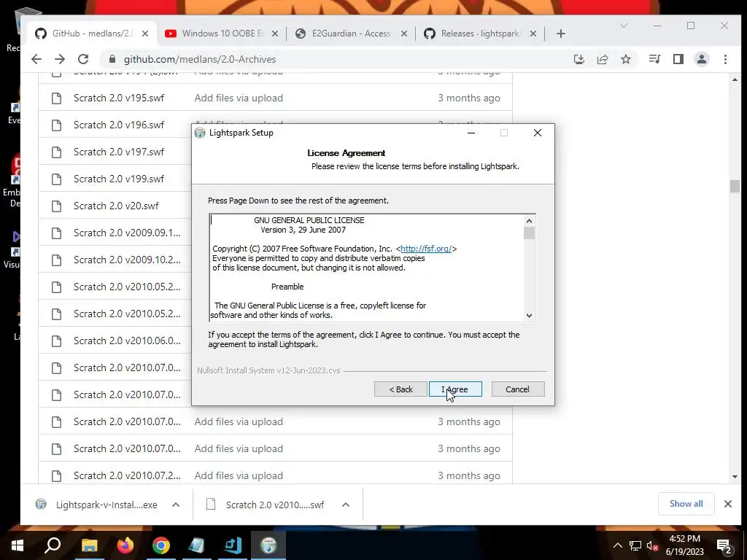
Task: Go back in Chrome
Action: click(36, 59)
